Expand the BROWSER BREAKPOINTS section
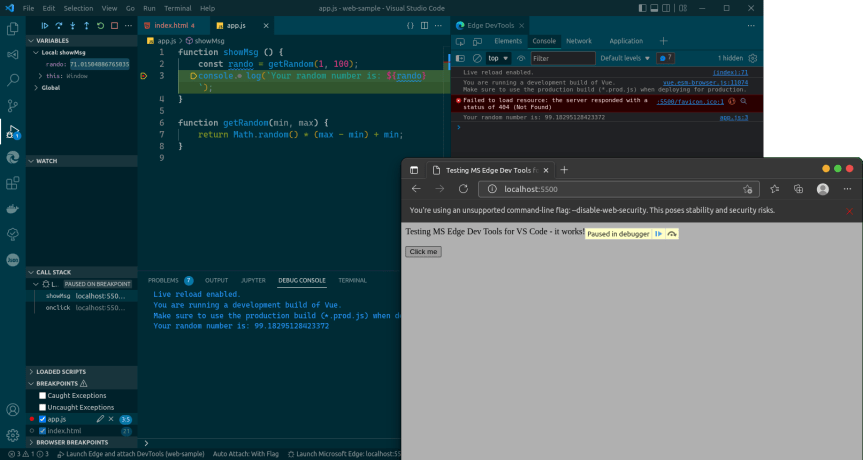Viewport: 863px width, 460px height. [x=81, y=442]
